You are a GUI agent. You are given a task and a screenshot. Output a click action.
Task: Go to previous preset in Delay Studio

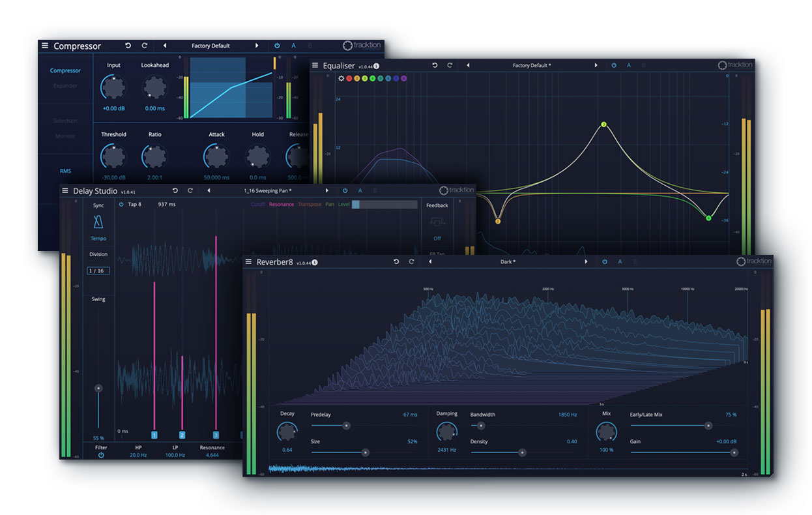[x=209, y=190]
